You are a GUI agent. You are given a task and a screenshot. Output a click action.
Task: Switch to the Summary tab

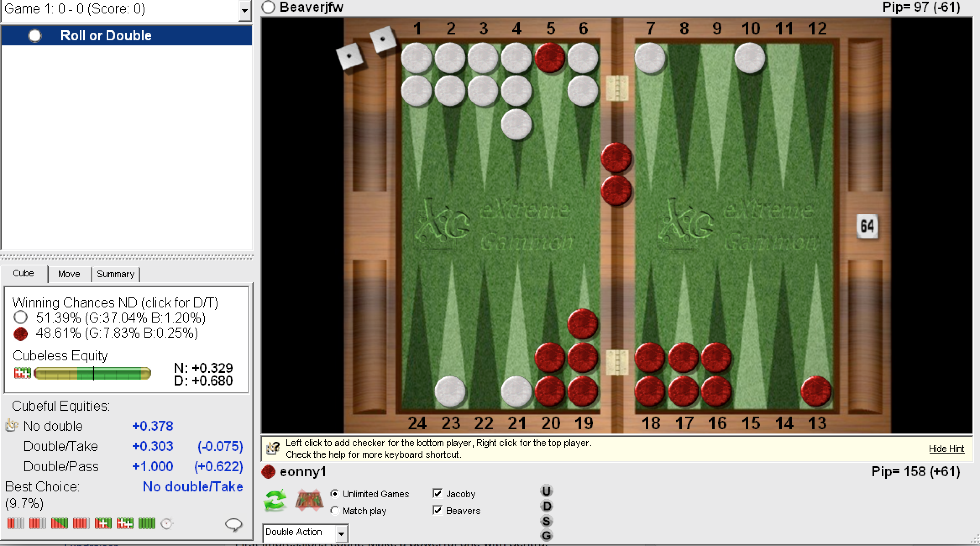pyautogui.click(x=116, y=274)
